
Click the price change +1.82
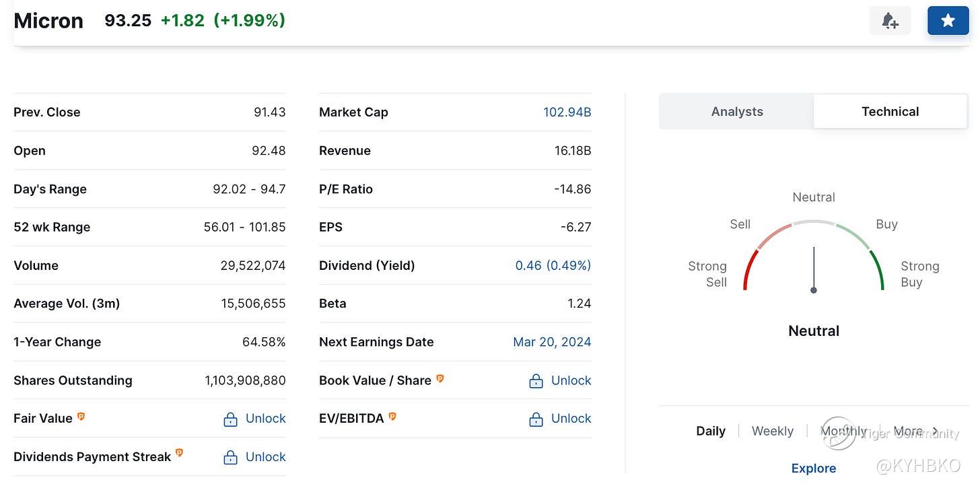click(182, 21)
